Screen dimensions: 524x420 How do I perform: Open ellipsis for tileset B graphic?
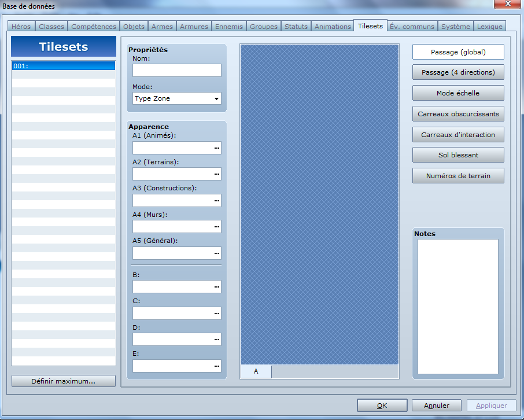(x=217, y=286)
